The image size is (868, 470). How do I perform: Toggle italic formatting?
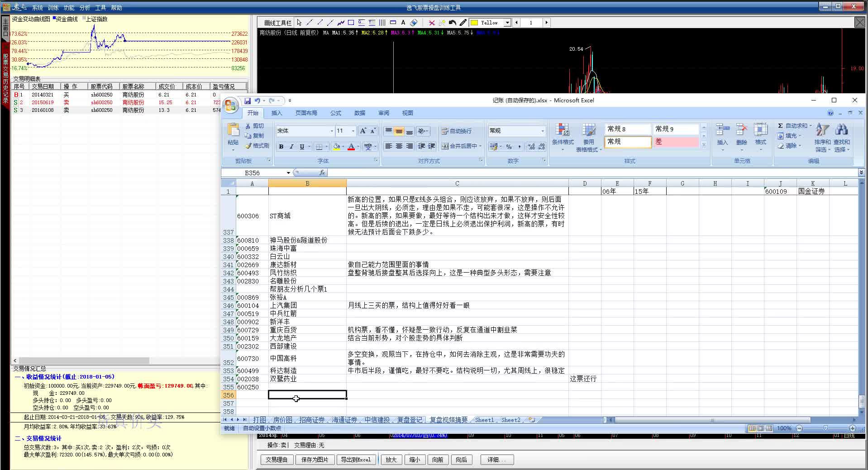tap(291, 147)
